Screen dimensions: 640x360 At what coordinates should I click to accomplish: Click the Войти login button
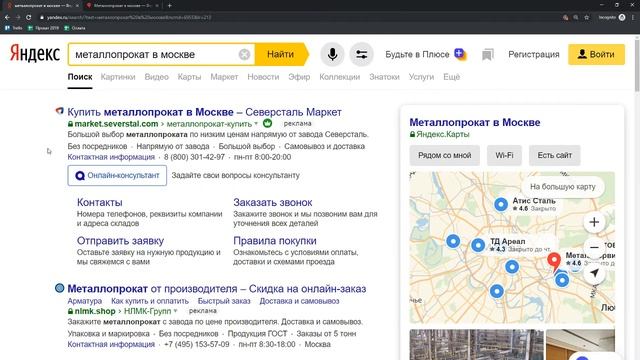(x=596, y=54)
